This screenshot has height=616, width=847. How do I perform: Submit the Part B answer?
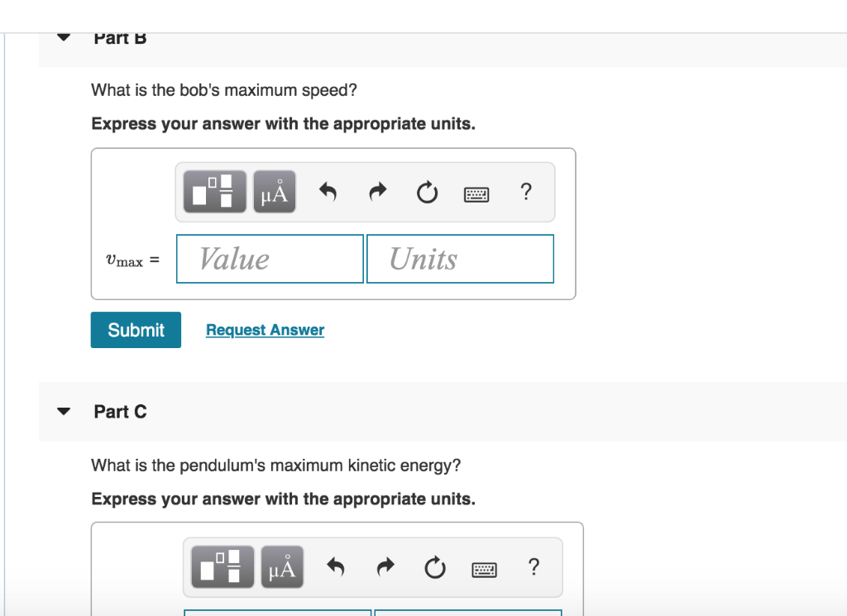pyautogui.click(x=135, y=329)
